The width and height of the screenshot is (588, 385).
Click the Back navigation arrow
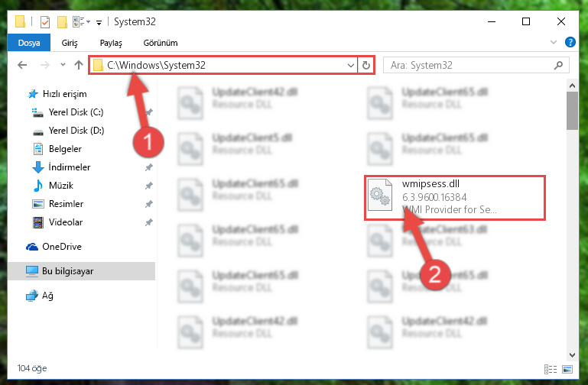click(x=22, y=65)
